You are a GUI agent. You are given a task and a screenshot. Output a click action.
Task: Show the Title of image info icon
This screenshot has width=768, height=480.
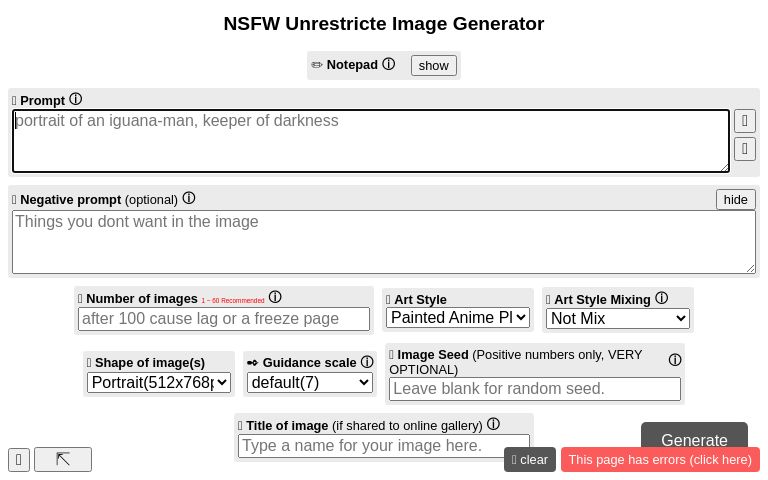pos(493,424)
